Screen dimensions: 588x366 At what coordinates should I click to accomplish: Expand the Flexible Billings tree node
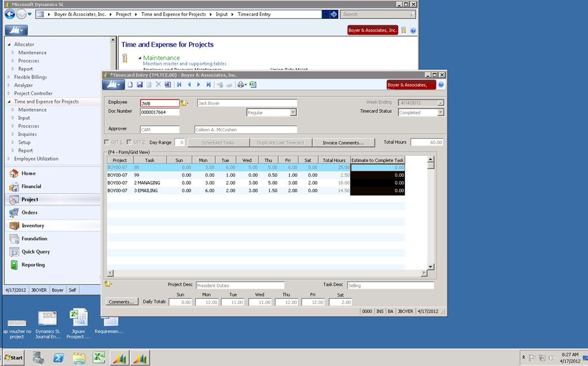click(x=9, y=77)
